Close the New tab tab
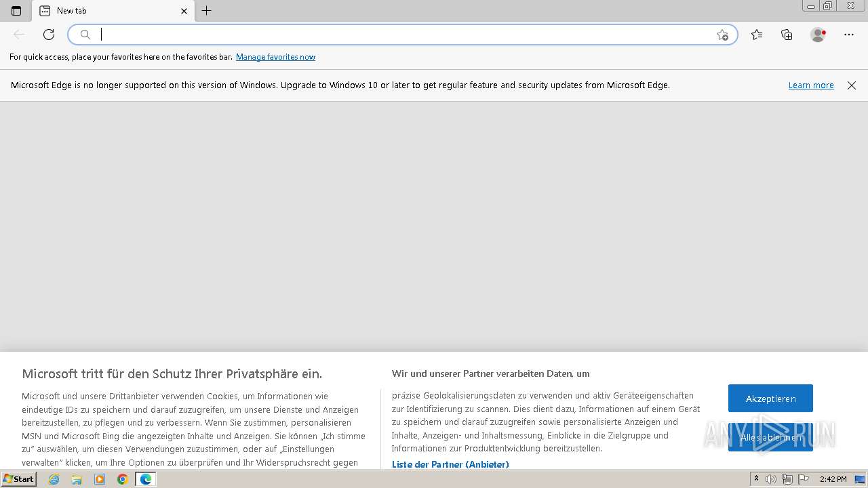868x488 pixels. (184, 11)
